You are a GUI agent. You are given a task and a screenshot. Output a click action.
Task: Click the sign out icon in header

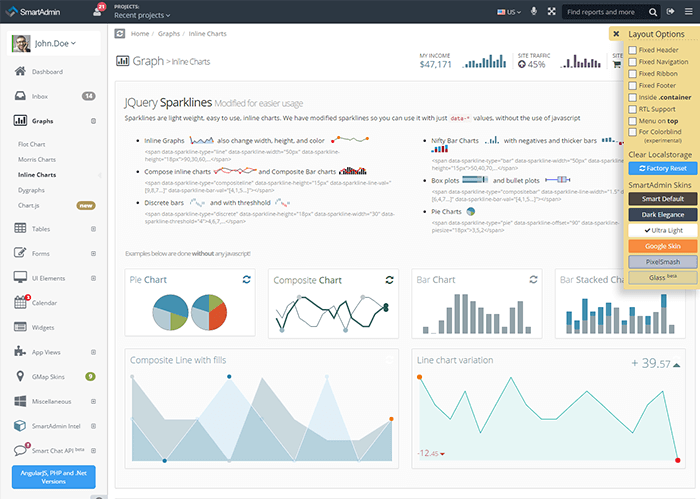[x=669, y=12]
